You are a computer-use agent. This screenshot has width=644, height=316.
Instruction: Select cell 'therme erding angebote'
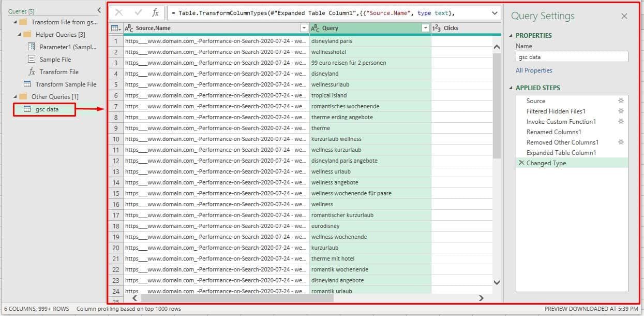tap(370, 117)
